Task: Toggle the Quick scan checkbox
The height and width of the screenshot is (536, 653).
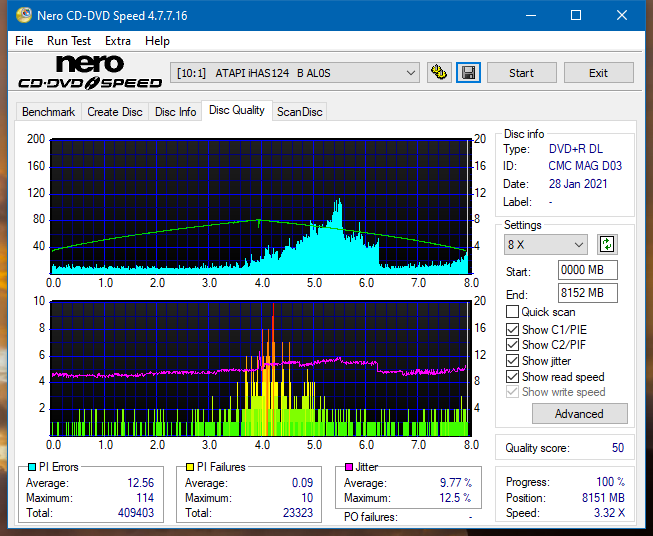Action: point(512,312)
